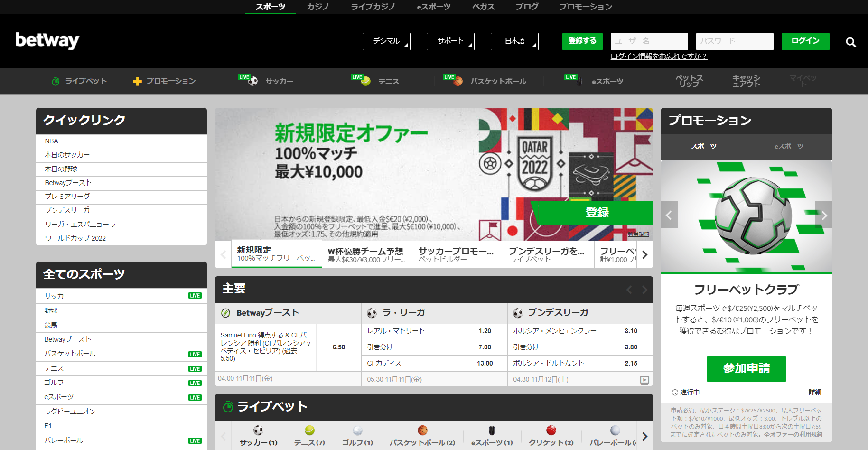This screenshot has width=868, height=450.
Task: Select the eスポーツ promotions tab
Action: (789, 146)
